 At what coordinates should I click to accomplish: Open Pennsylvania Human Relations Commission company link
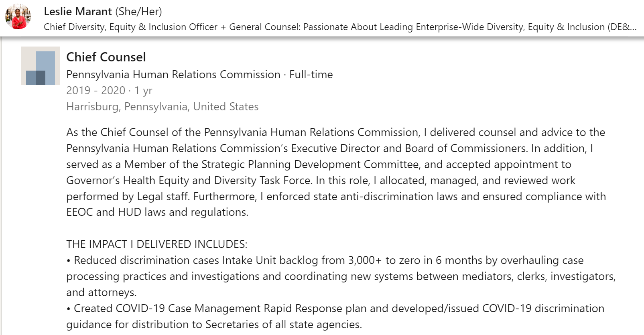point(173,75)
